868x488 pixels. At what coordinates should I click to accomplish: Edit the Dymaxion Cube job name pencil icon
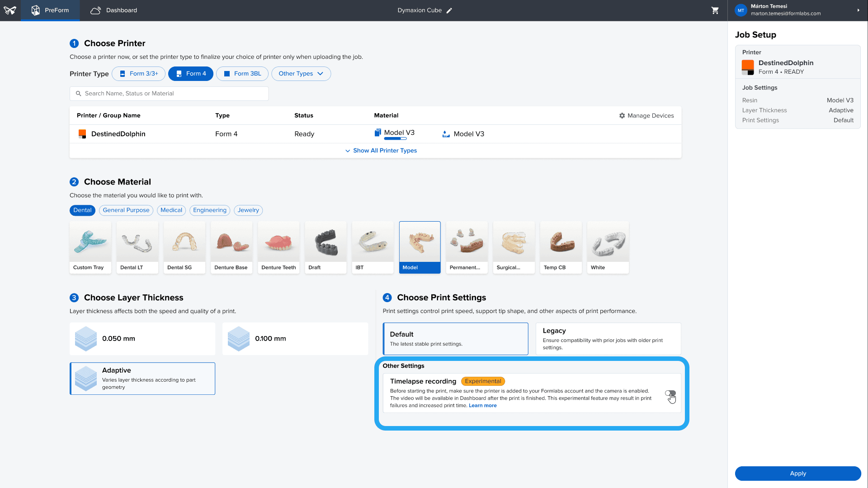[449, 10]
